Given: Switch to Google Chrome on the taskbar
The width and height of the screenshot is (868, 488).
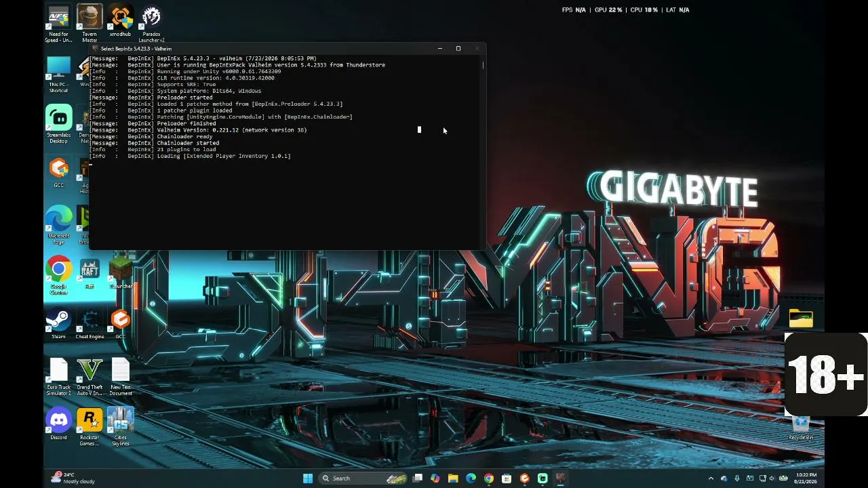Looking at the screenshot, I should [x=489, y=478].
